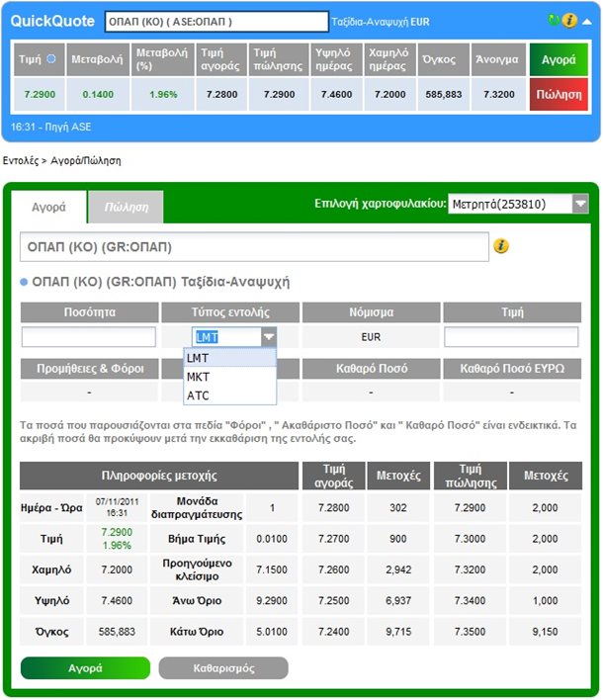This screenshot has width=603, height=700.
Task: Click the blue dot beside Τιμή header
Action: click(x=51, y=58)
